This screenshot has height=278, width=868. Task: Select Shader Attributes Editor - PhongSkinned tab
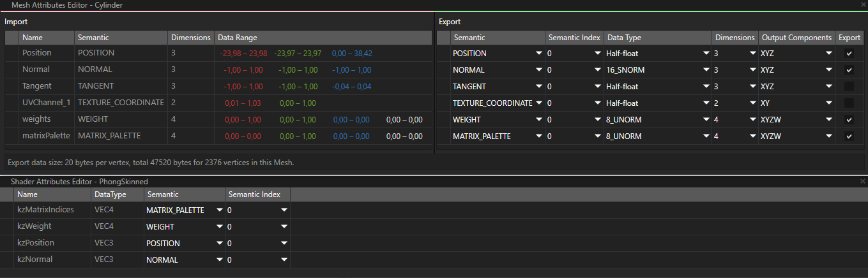pos(79,182)
